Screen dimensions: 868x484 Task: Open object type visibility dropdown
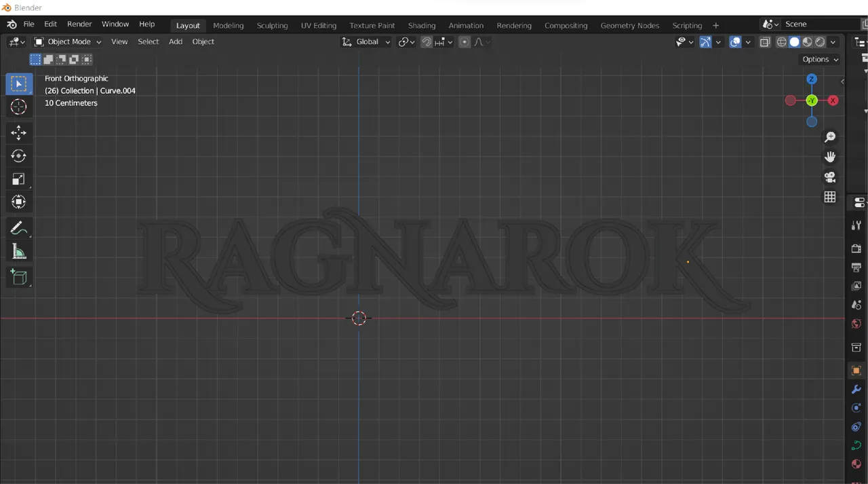tap(685, 42)
